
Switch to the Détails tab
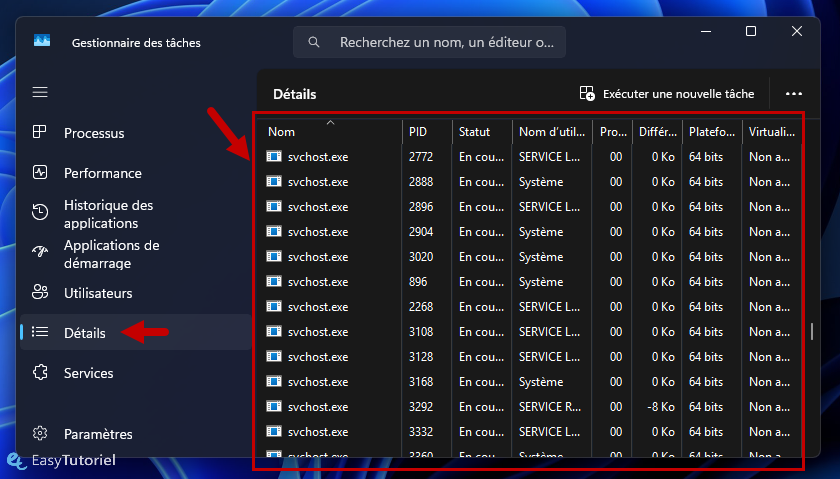[x=85, y=333]
